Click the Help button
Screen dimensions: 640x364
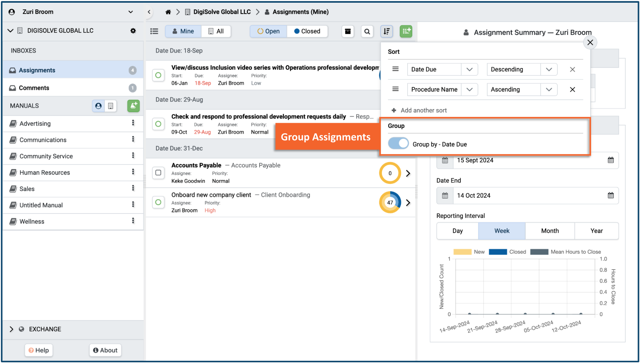pos(39,350)
